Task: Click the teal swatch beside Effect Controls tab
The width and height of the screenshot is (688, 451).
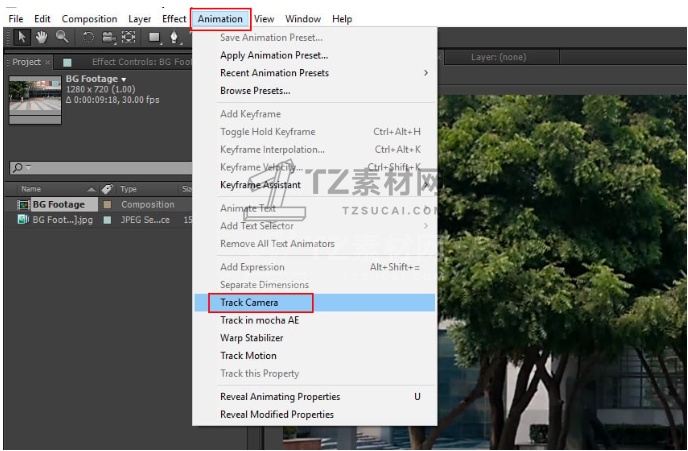Action: [67, 62]
